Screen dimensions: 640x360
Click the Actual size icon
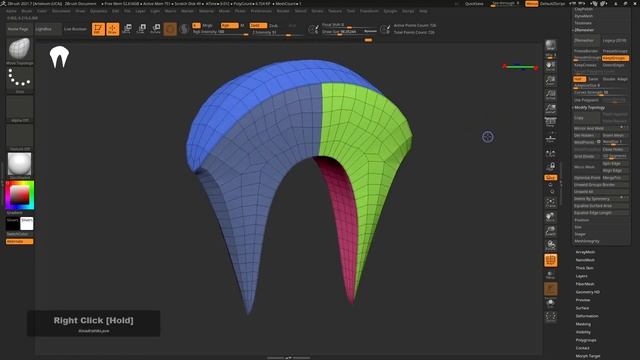pyautogui.click(x=551, y=94)
